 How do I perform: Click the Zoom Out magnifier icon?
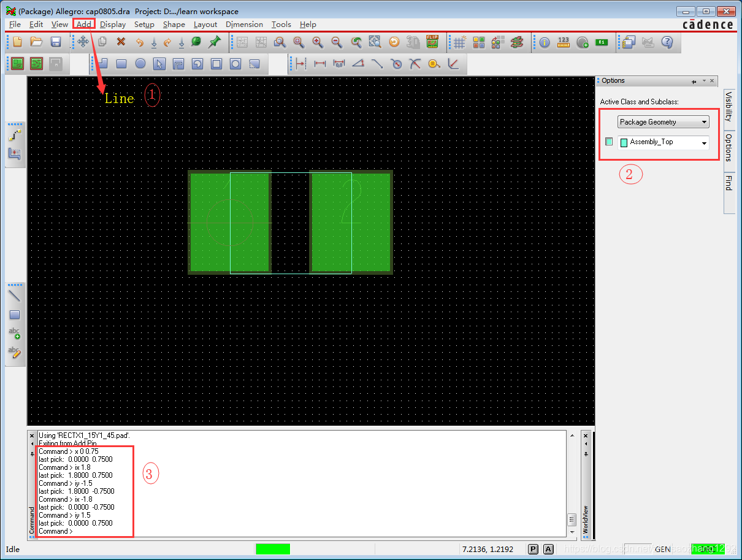coord(337,42)
